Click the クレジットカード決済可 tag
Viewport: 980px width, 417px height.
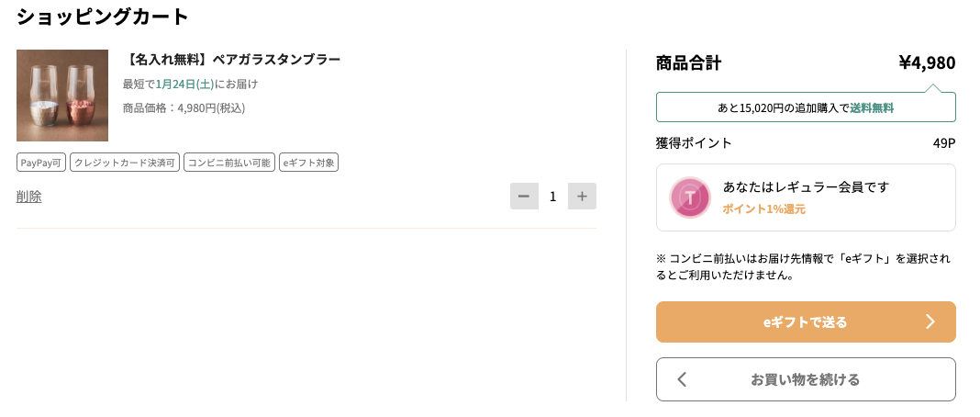tap(125, 163)
